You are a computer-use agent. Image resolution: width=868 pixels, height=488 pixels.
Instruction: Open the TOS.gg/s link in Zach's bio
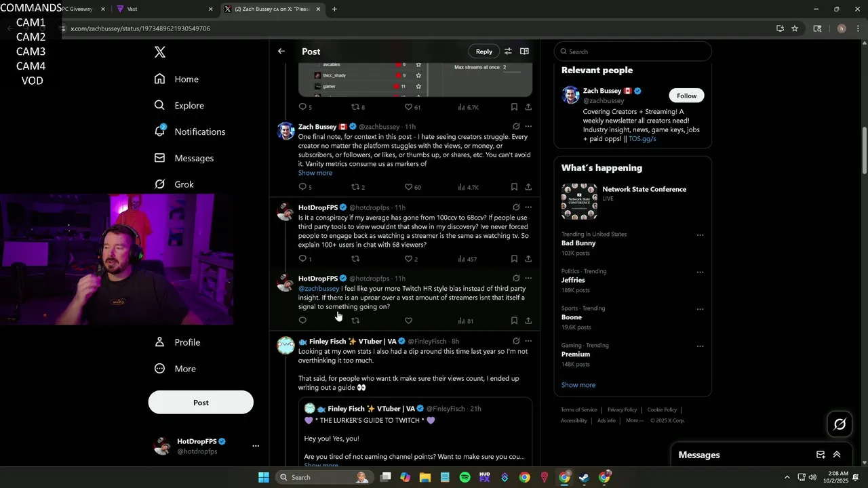(642, 139)
